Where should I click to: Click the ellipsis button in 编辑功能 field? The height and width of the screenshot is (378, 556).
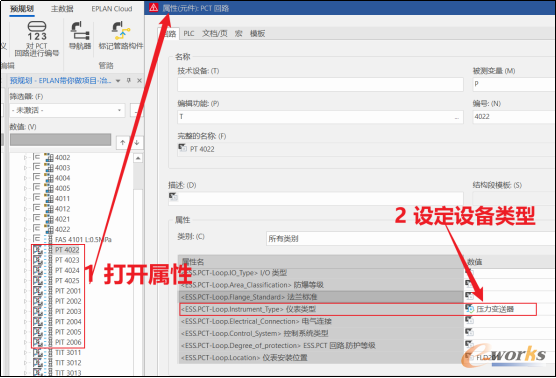tap(457, 117)
